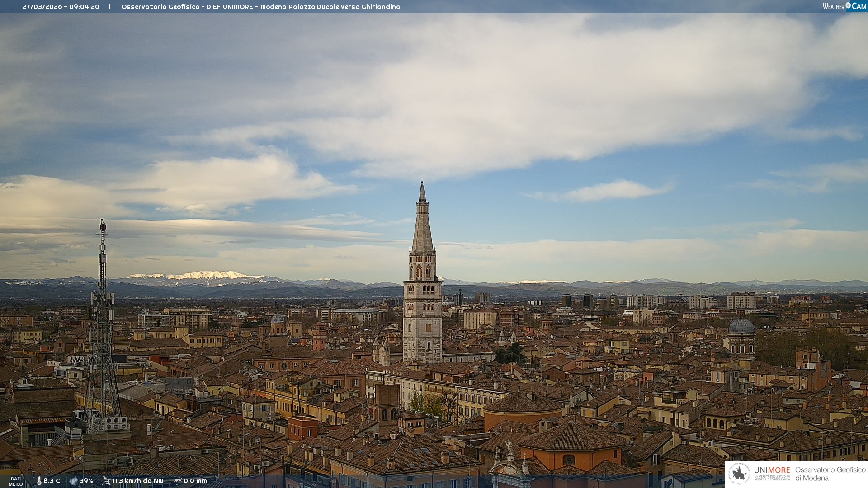Click the 8.3 C temperature reading

point(52,481)
